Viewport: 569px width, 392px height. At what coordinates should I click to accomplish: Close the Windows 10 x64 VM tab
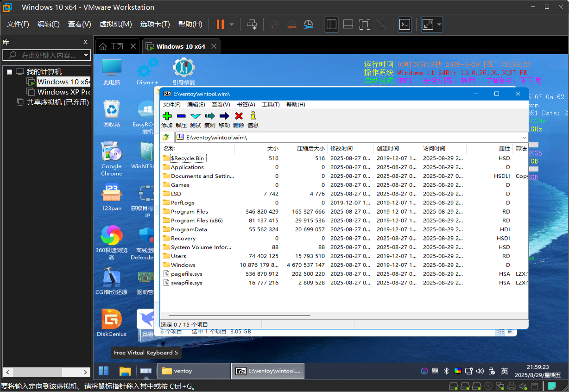214,46
